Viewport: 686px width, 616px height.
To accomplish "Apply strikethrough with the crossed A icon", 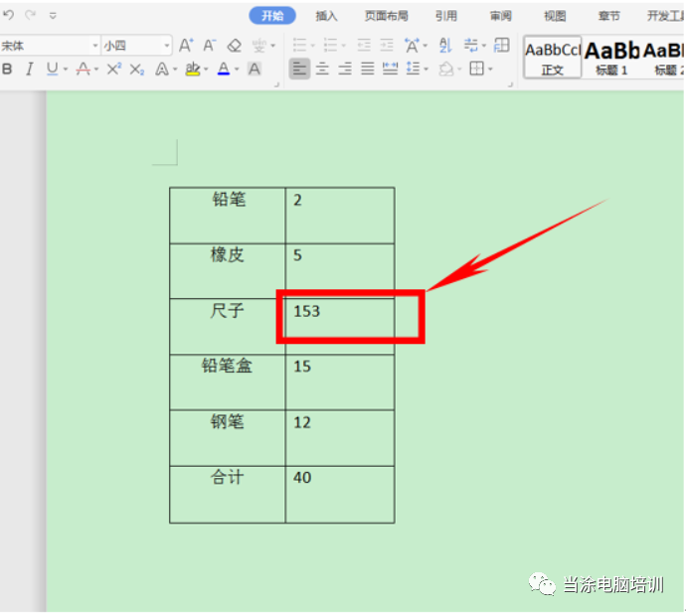I will [x=84, y=69].
